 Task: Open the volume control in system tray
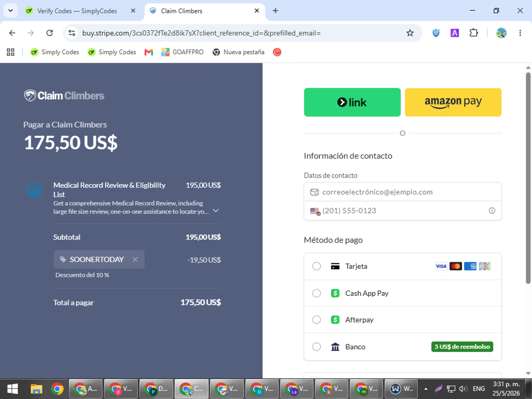coord(463,389)
